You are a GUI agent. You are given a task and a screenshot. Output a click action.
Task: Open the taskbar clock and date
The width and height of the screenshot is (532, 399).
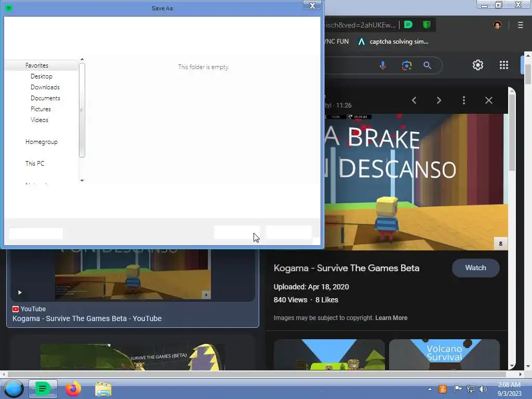tap(509, 389)
